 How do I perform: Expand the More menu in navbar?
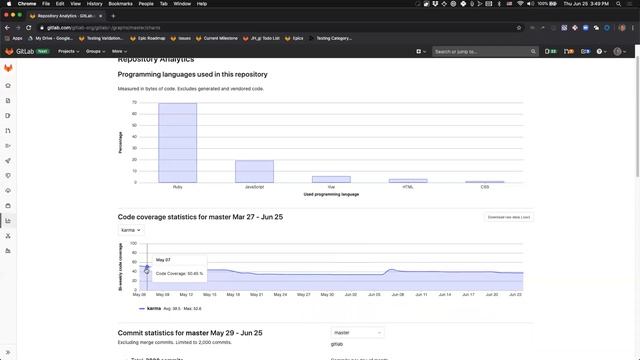coord(119,51)
